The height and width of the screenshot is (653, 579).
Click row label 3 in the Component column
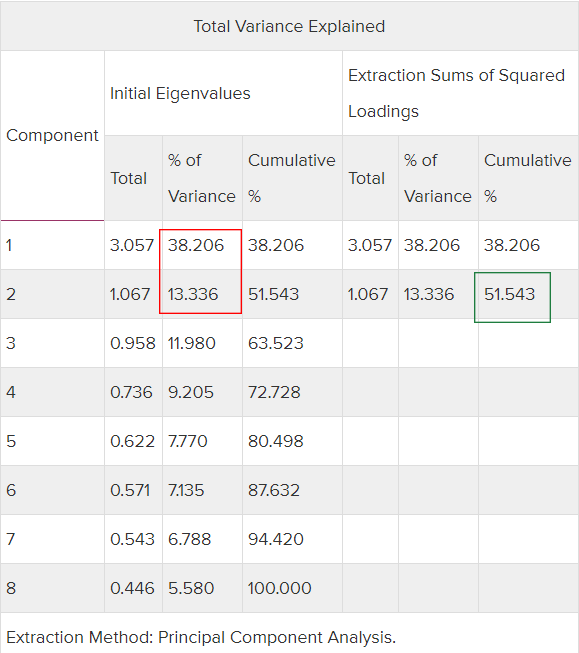tap(11, 343)
